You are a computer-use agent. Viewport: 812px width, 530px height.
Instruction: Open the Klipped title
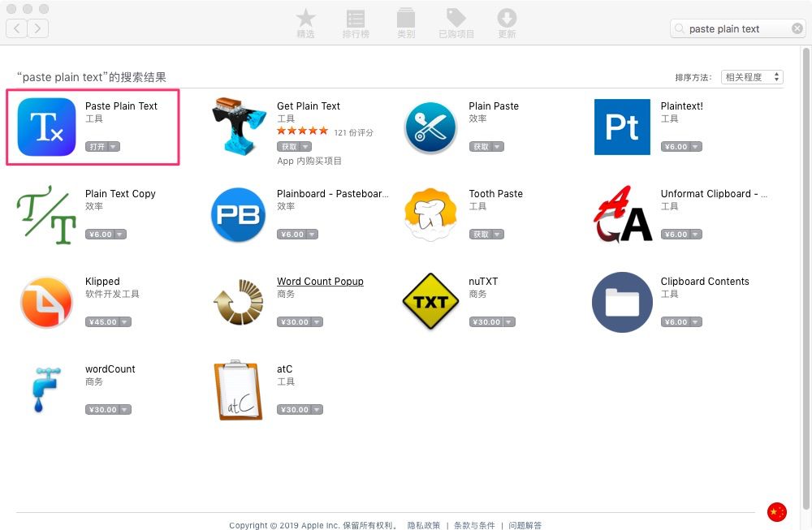click(102, 281)
